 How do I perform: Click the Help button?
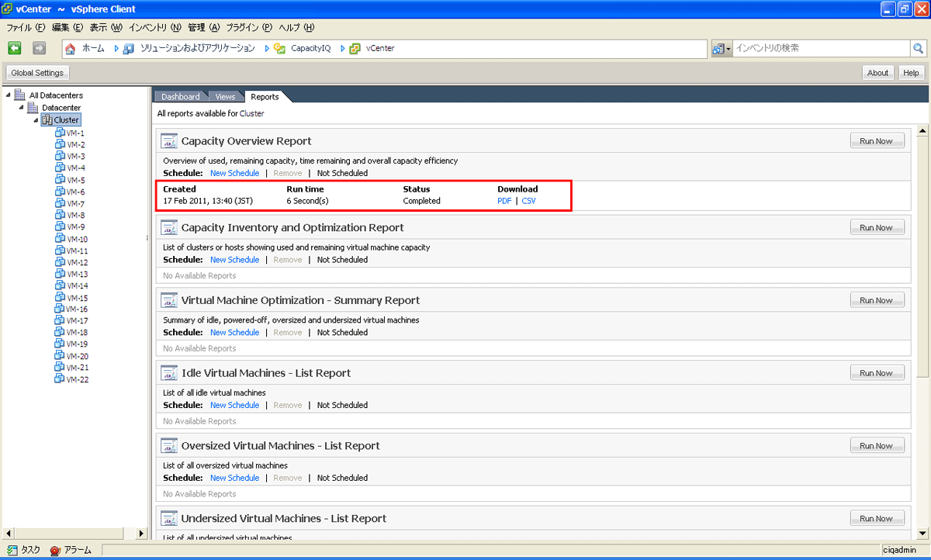(x=912, y=73)
